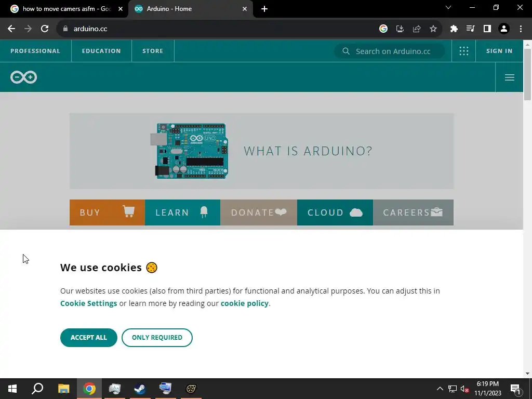View site information lock icon
532x399 pixels.
[x=65, y=29]
